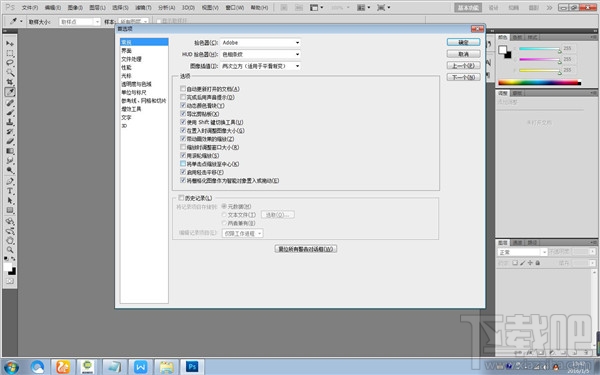The width and height of the screenshot is (600, 375).
Task: Open Photoshop from the Windows taskbar
Action: pyautogui.click(x=192, y=367)
